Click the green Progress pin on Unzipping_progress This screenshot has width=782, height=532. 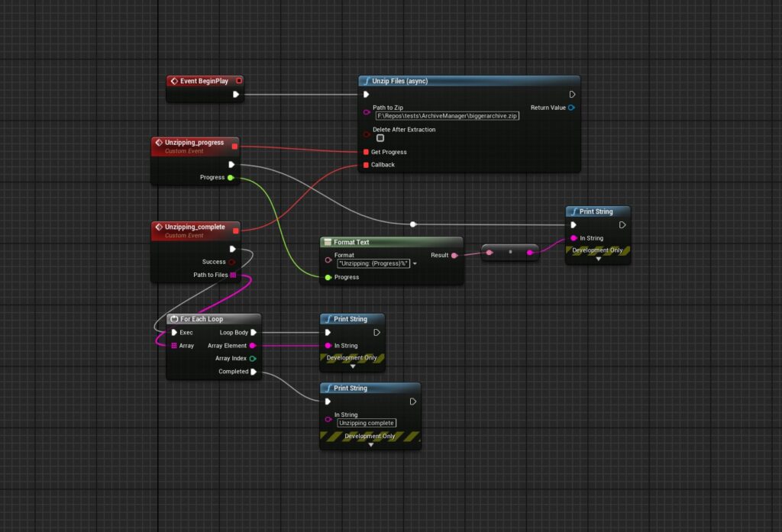click(231, 177)
